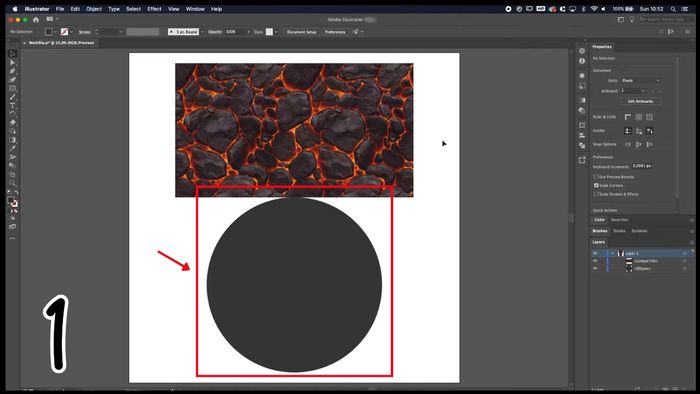
Task: Open the Pathfinder panel icon in the dock strip
Action: click(x=582, y=145)
